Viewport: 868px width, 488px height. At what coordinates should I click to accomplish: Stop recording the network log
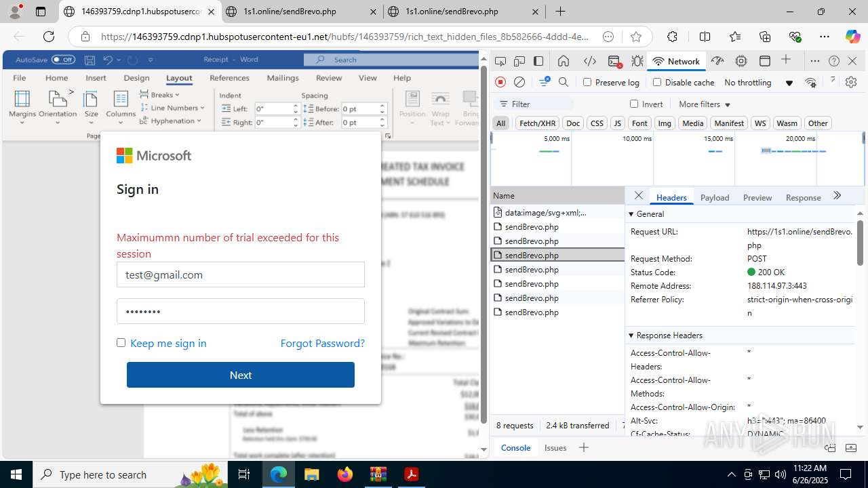click(500, 82)
